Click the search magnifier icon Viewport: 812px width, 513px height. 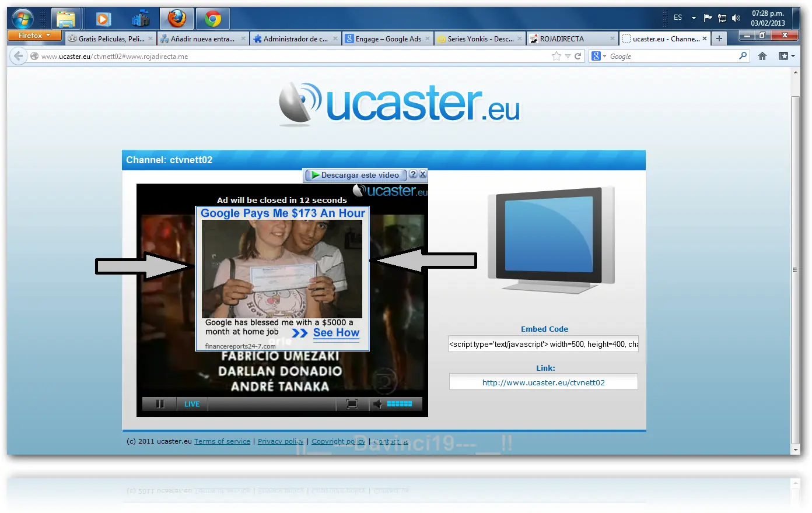coord(743,56)
